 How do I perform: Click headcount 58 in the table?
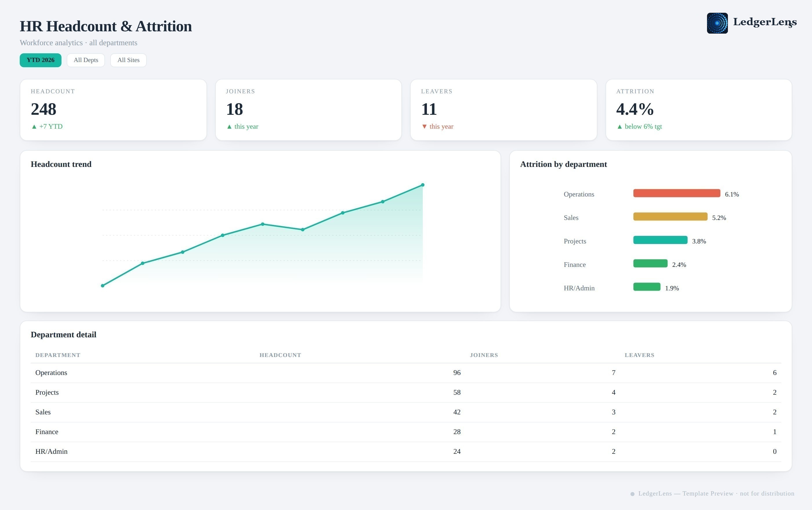coord(457,392)
